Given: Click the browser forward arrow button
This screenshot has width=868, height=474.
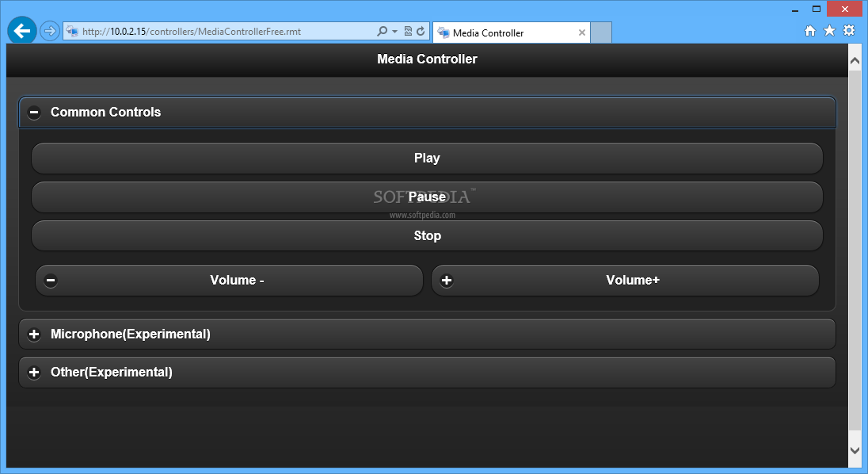Looking at the screenshot, I should 50,31.
